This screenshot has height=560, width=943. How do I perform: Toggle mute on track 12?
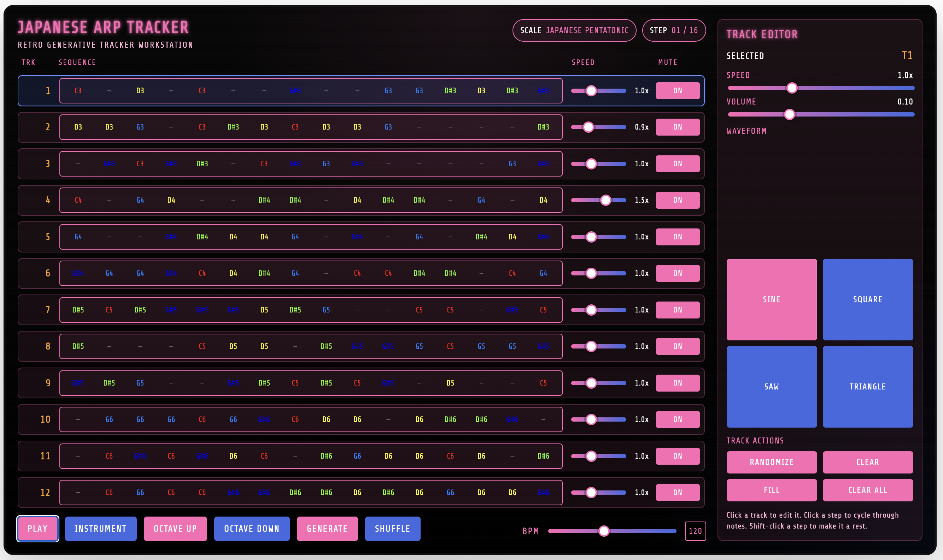pyautogui.click(x=677, y=492)
